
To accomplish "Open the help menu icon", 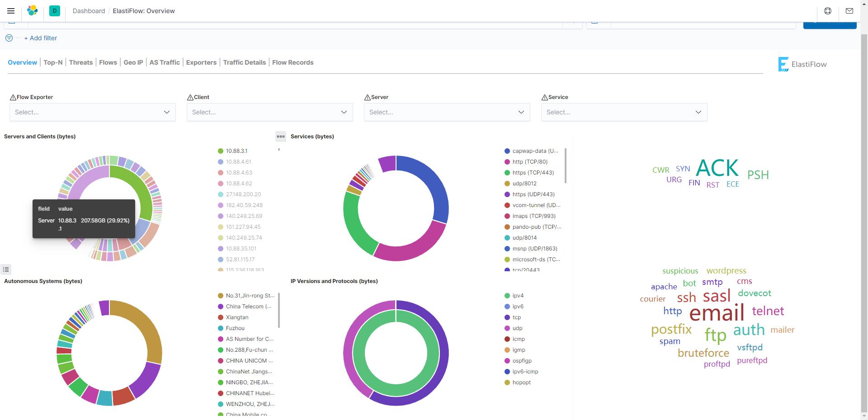I will click(x=828, y=11).
